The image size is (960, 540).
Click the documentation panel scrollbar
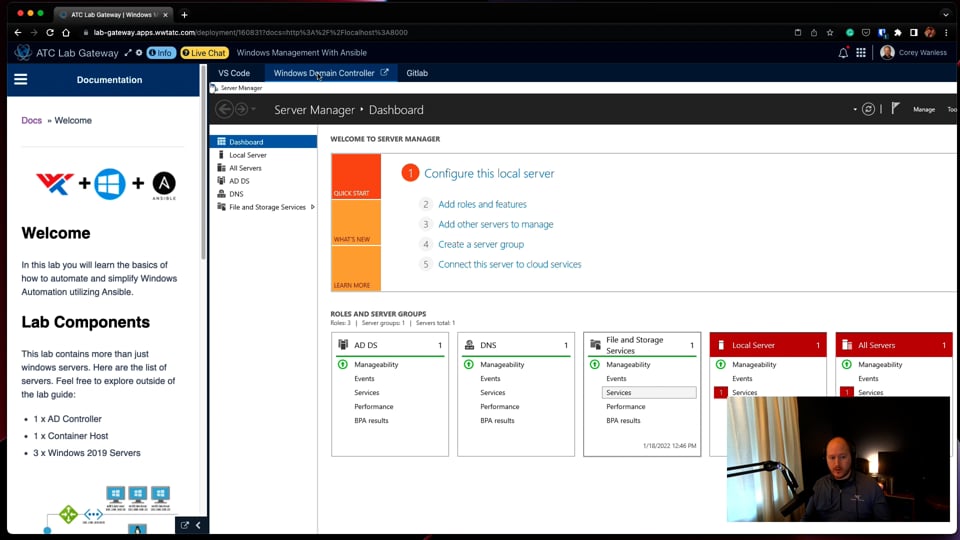pyautogui.click(x=203, y=162)
